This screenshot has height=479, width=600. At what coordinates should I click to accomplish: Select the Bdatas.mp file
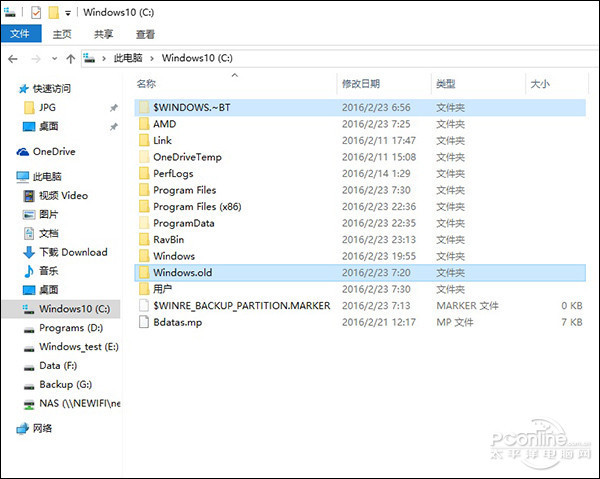pyautogui.click(x=178, y=321)
